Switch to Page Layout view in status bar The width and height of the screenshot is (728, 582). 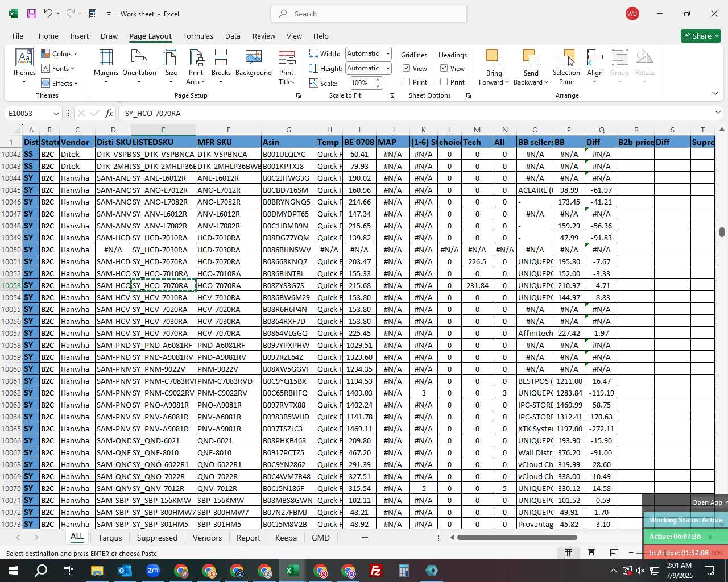click(591, 553)
